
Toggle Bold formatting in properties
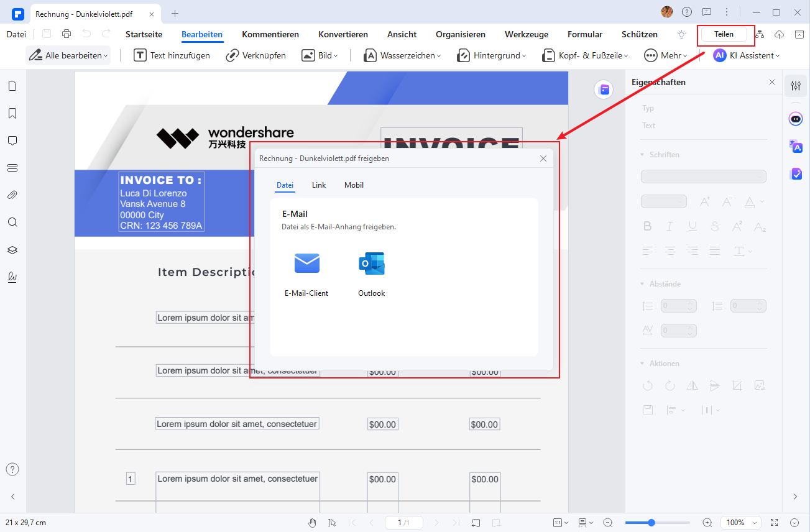pos(648,226)
